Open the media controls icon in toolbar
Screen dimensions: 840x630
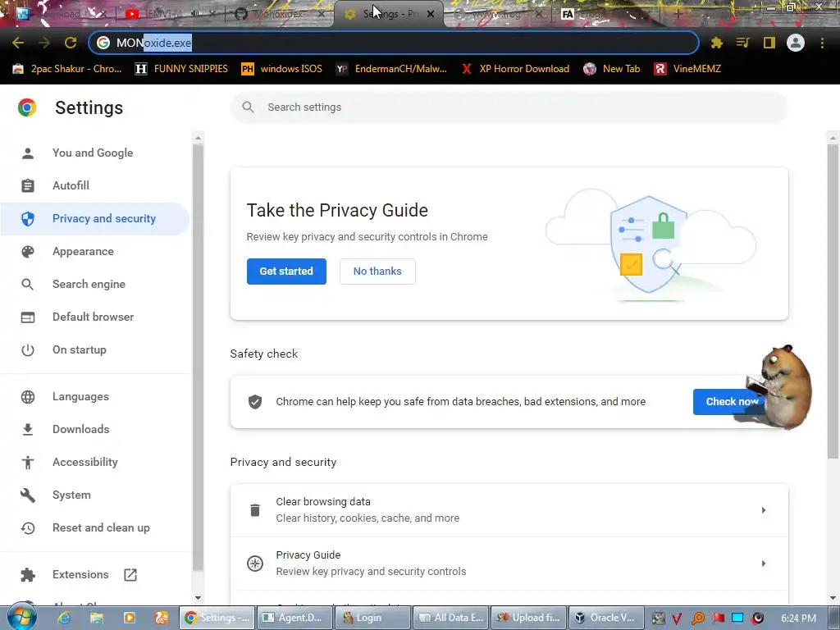pyautogui.click(x=742, y=43)
